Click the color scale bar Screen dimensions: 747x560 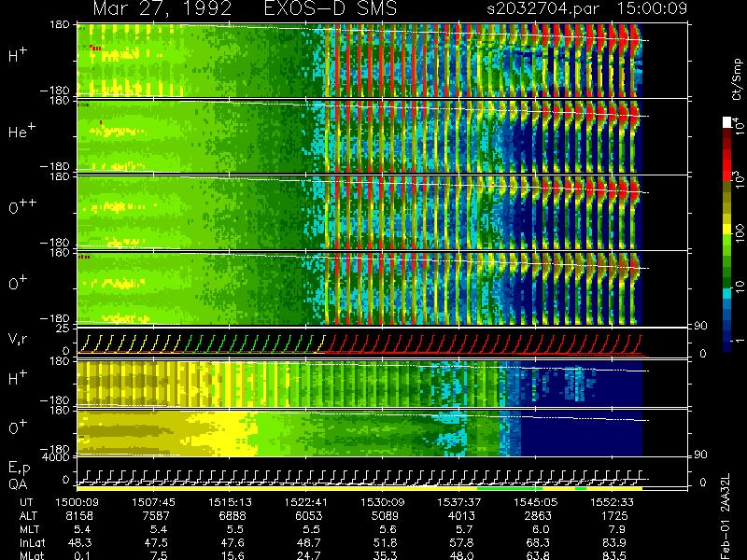[x=727, y=234]
